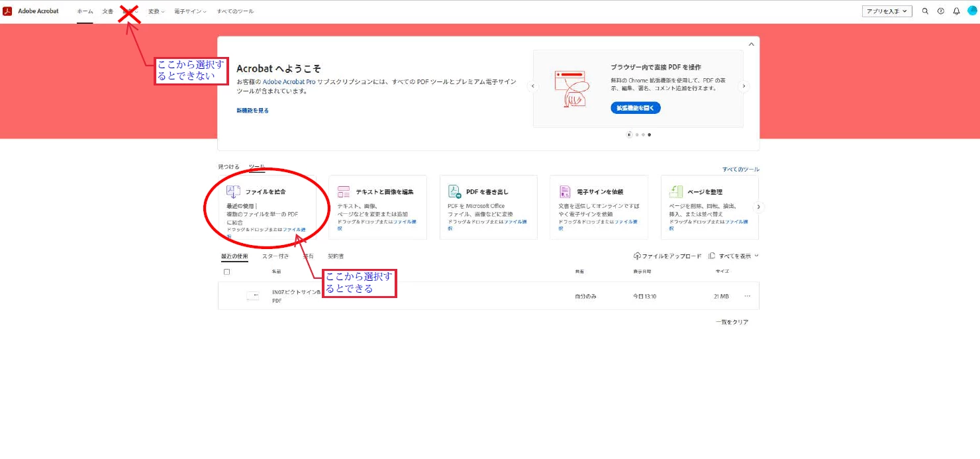Select the スター付き files tab
Screen dimensions: 980x459
[x=275, y=256]
